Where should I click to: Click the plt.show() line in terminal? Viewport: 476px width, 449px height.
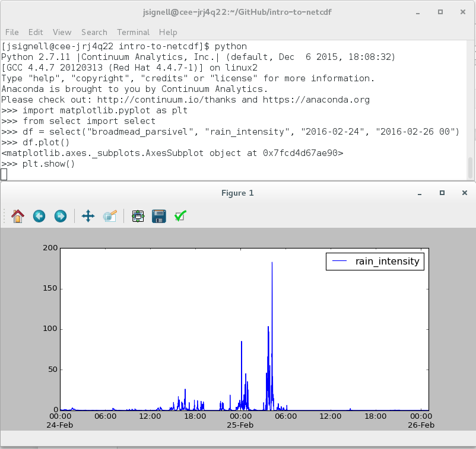pyautogui.click(x=38, y=164)
